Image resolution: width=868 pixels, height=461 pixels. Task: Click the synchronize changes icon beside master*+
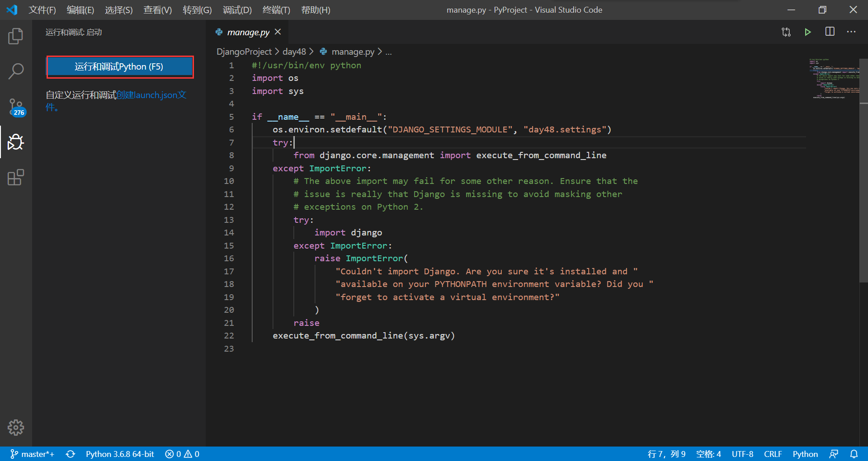tap(71, 454)
